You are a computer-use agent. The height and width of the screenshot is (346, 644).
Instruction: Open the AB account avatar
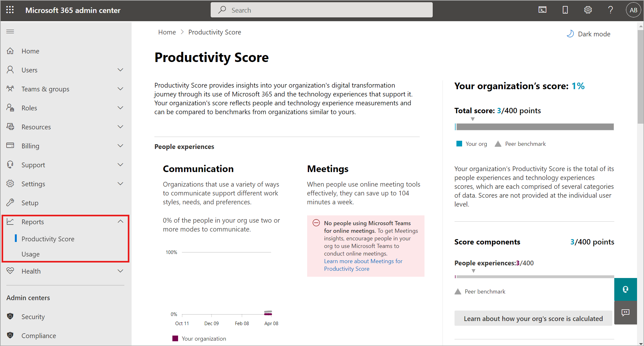coord(633,10)
